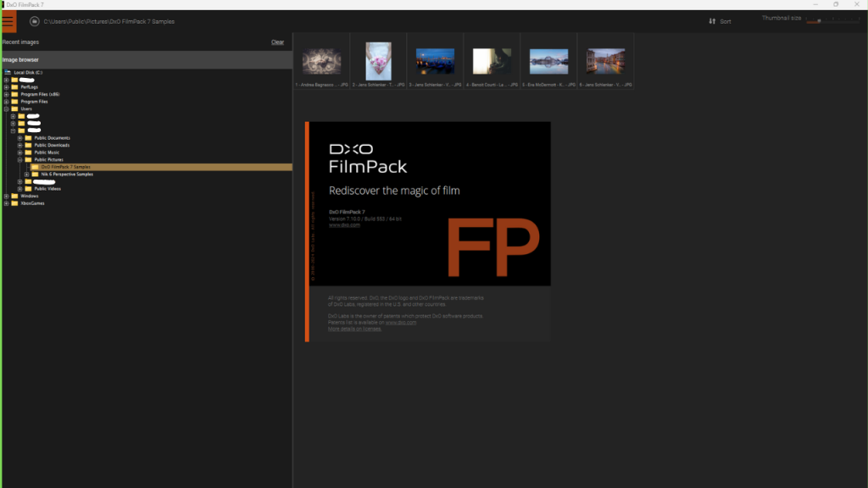Click the www.dxo.com link under the version info
The image size is (868, 488).
click(344, 225)
